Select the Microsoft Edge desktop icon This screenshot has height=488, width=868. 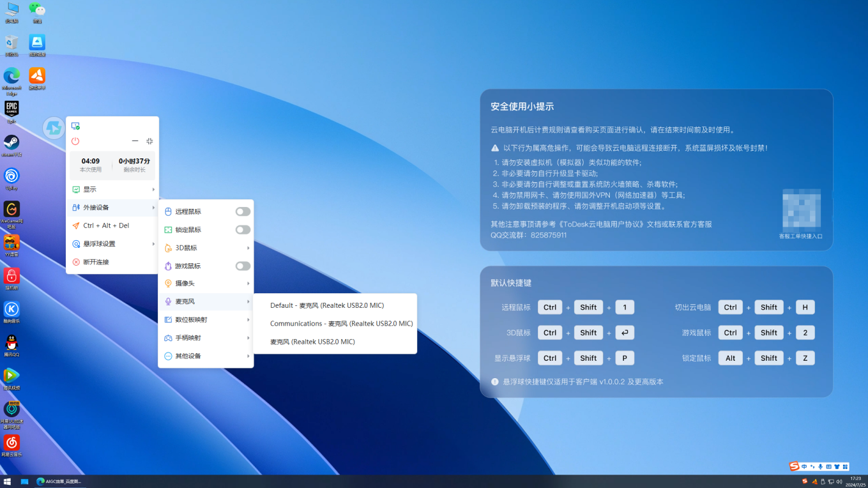(11, 80)
